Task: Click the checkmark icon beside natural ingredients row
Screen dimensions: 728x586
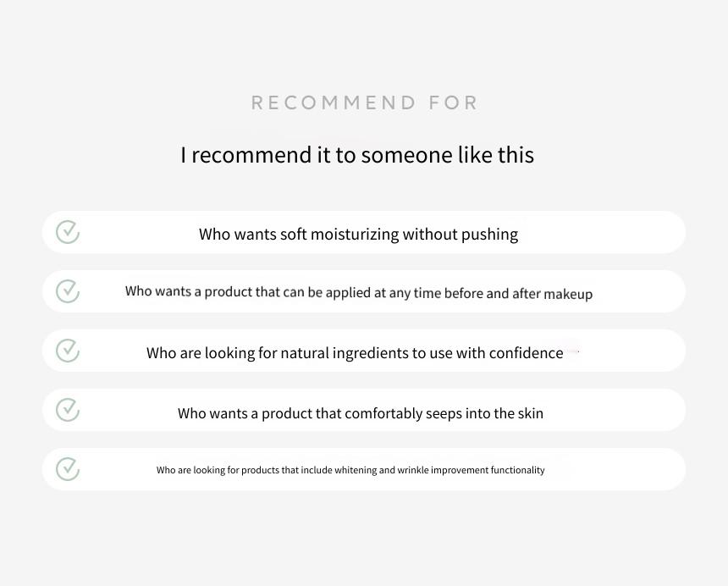Action: [68, 351]
